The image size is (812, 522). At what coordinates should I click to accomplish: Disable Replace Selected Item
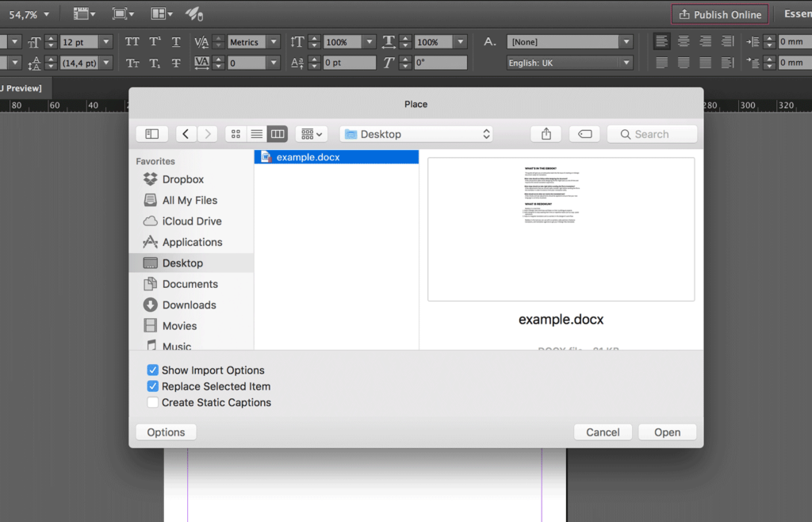click(153, 386)
